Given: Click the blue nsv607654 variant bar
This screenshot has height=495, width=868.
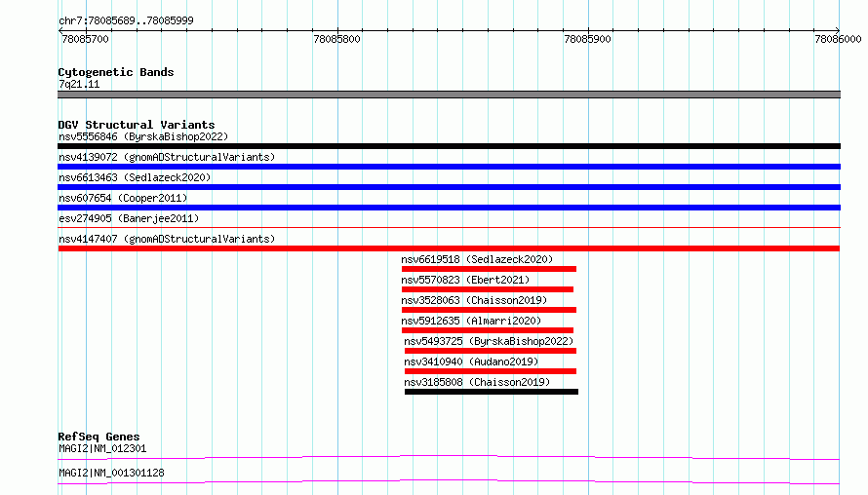Looking at the screenshot, I should coord(449,208).
